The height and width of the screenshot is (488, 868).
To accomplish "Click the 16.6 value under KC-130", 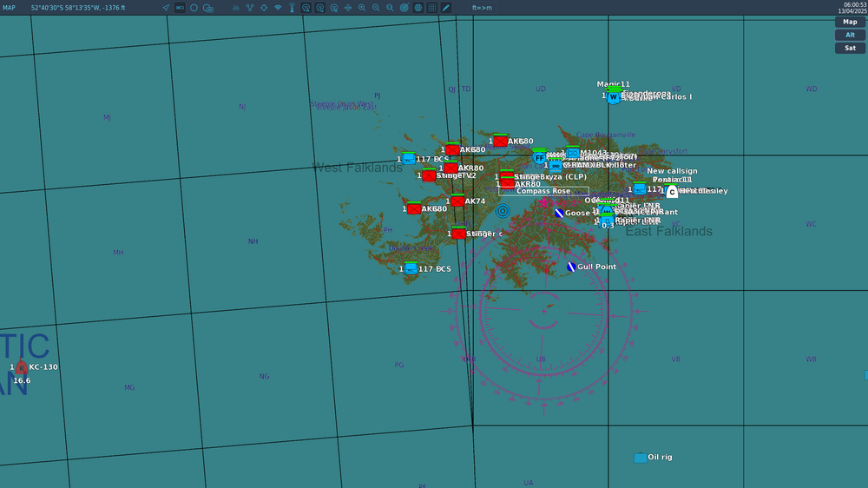I will tap(22, 380).
